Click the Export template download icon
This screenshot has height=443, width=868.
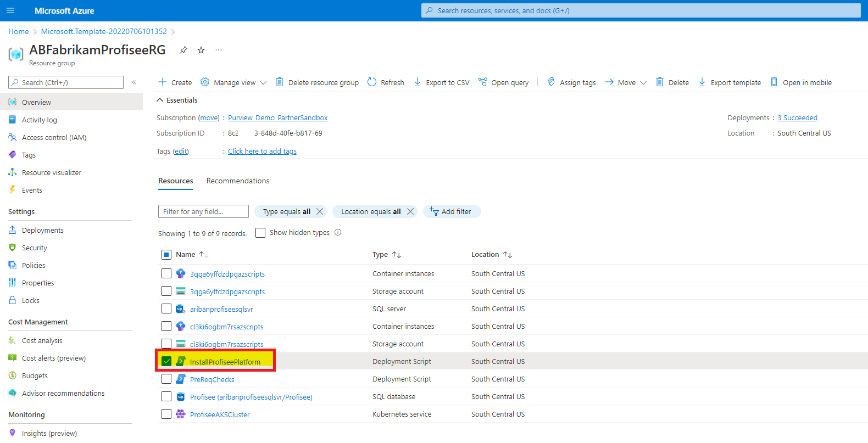(702, 82)
